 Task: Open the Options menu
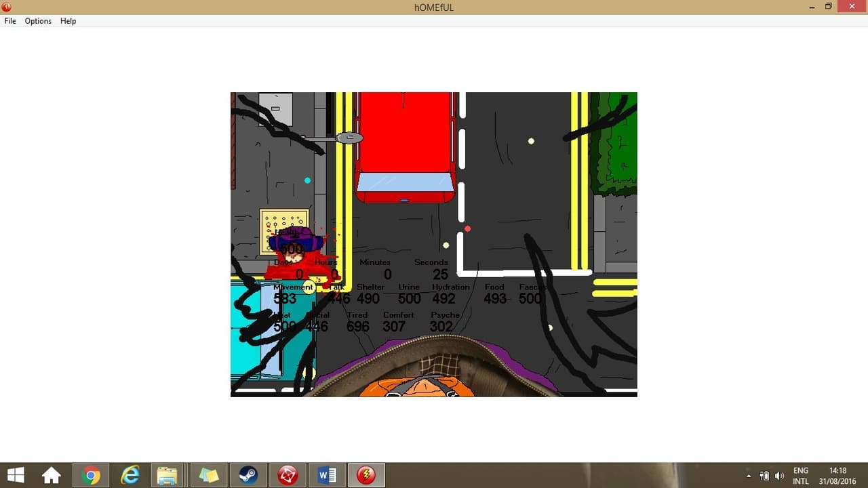38,21
